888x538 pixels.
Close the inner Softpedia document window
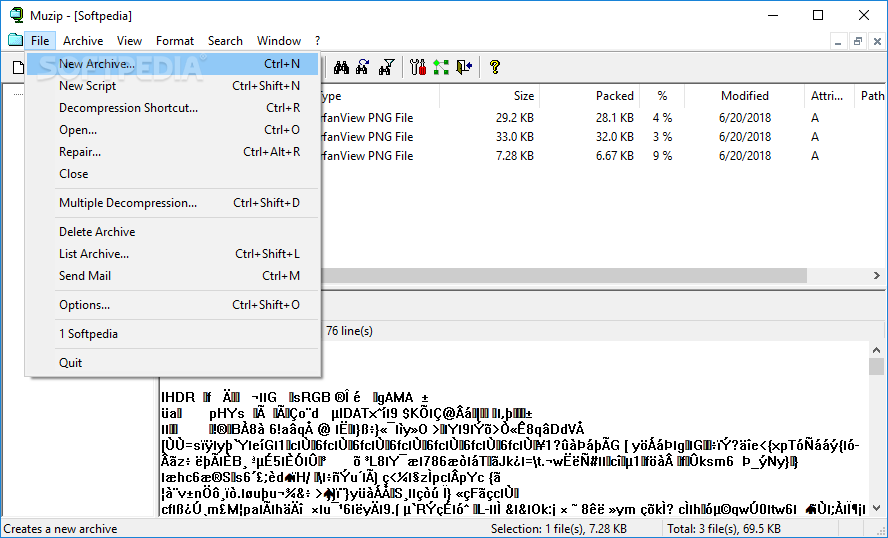[x=877, y=41]
